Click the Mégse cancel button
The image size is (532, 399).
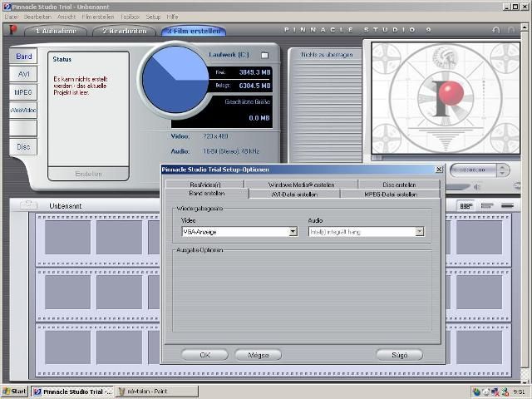point(258,355)
